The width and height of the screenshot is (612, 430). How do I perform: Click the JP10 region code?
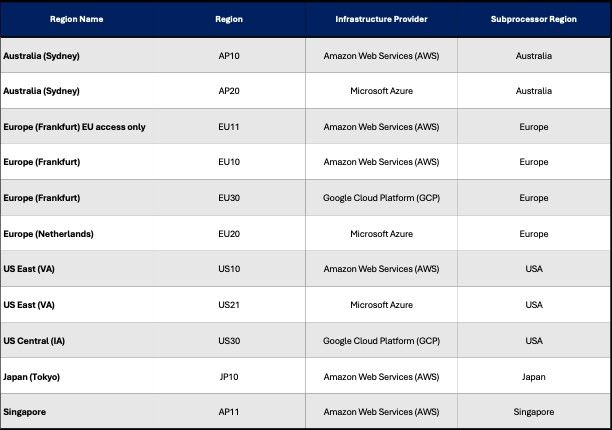coord(229,377)
